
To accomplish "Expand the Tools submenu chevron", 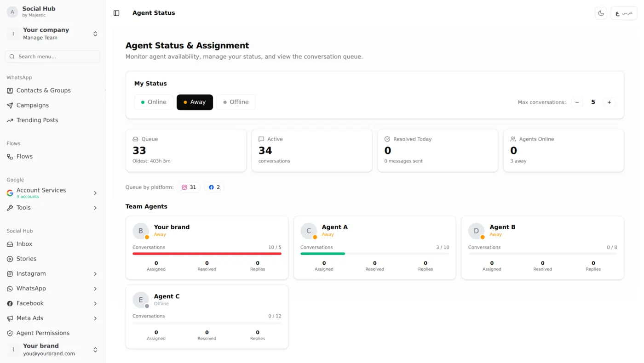I will (x=95, y=208).
